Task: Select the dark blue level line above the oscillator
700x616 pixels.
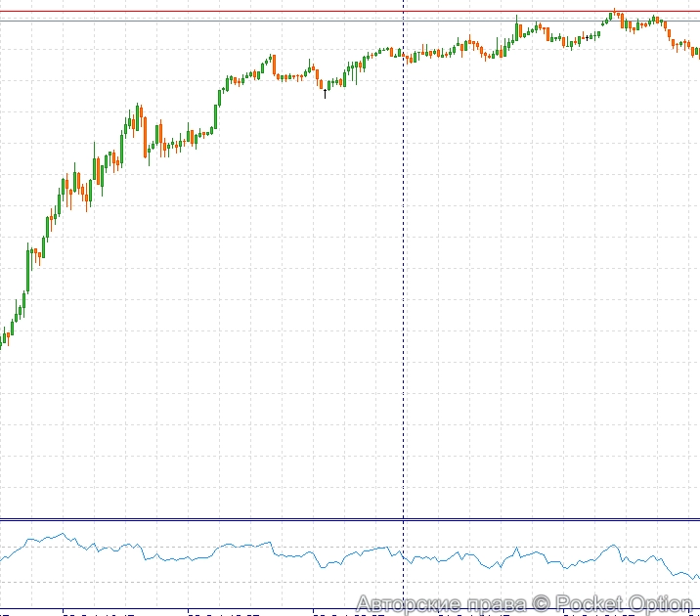Action: 293,519
